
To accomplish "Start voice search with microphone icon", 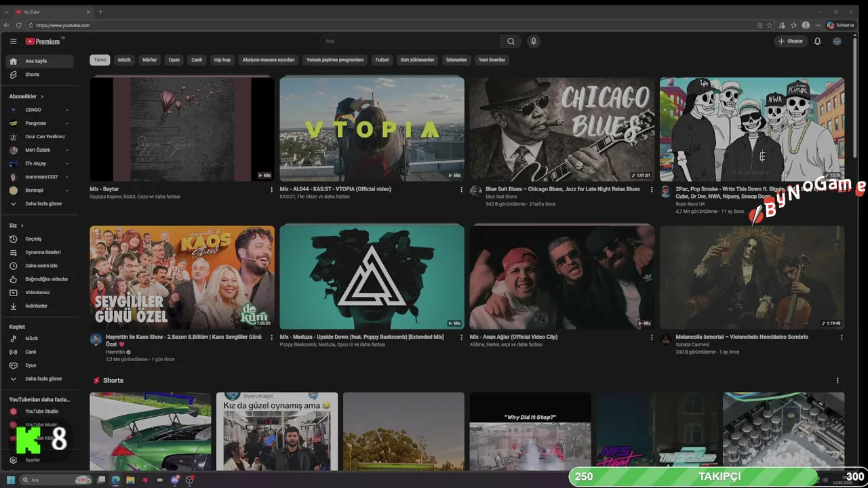I will [x=534, y=41].
